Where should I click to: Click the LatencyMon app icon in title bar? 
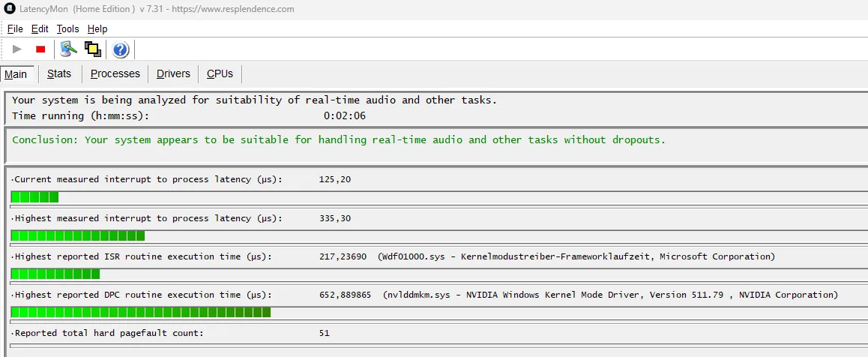[x=10, y=9]
